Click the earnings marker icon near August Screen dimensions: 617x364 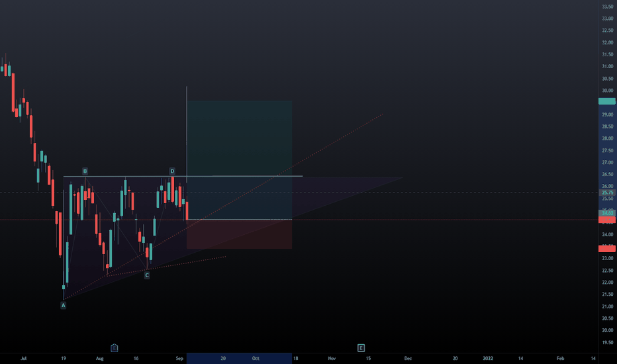(114, 348)
